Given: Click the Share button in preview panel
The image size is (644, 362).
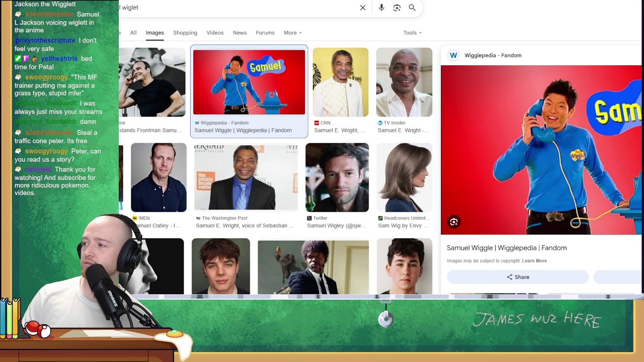Looking at the screenshot, I should [518, 277].
